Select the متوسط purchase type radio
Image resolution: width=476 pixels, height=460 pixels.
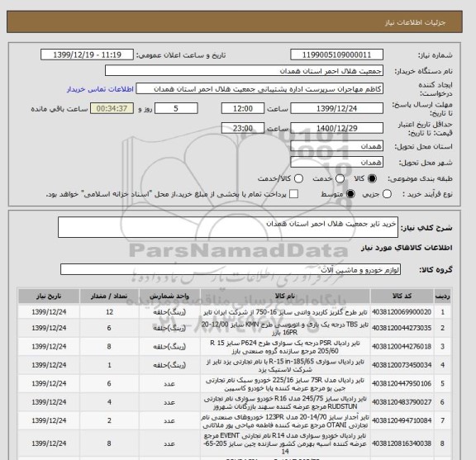pyautogui.click(x=350, y=194)
